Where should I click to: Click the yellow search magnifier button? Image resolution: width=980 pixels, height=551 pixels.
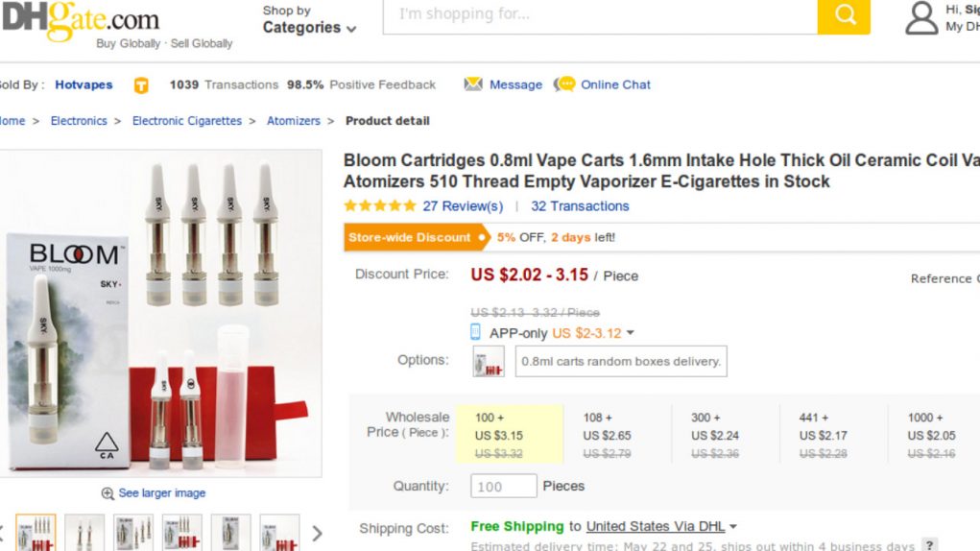pyautogui.click(x=844, y=15)
